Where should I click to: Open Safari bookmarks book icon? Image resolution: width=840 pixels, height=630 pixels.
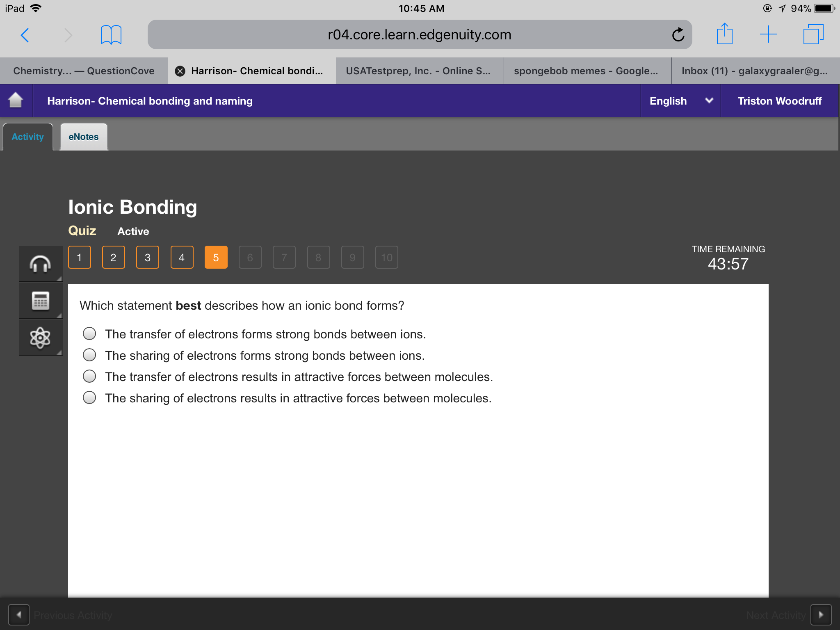pyautogui.click(x=111, y=35)
